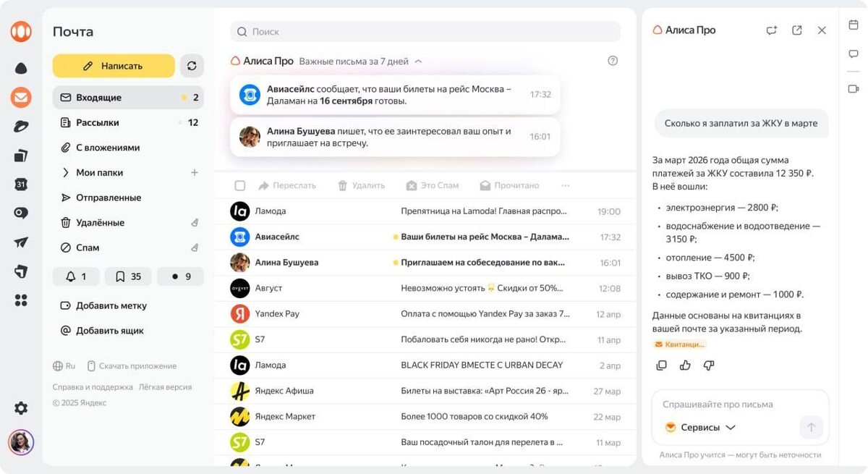The width and height of the screenshot is (868, 474).
Task: Click the refresh mail button
Action: point(192,66)
